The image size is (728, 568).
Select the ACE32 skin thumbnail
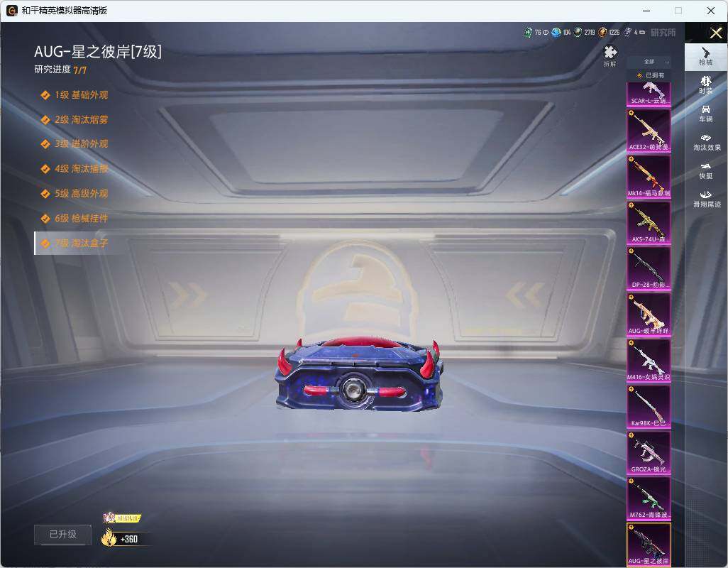(x=649, y=131)
